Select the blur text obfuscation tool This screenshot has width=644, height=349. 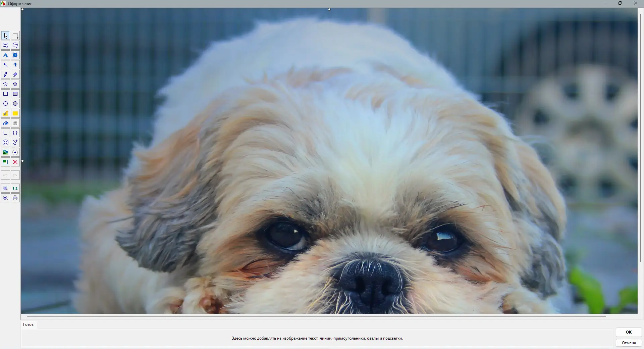pos(15,123)
